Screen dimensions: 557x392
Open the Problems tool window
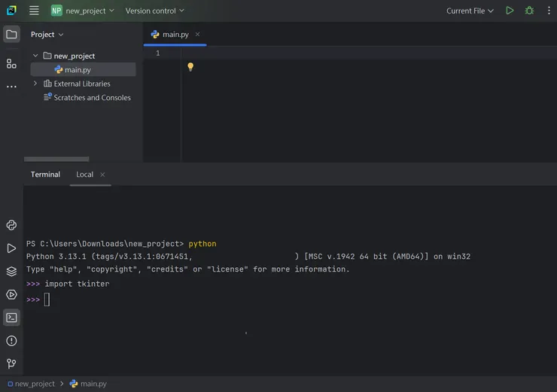[11, 341]
